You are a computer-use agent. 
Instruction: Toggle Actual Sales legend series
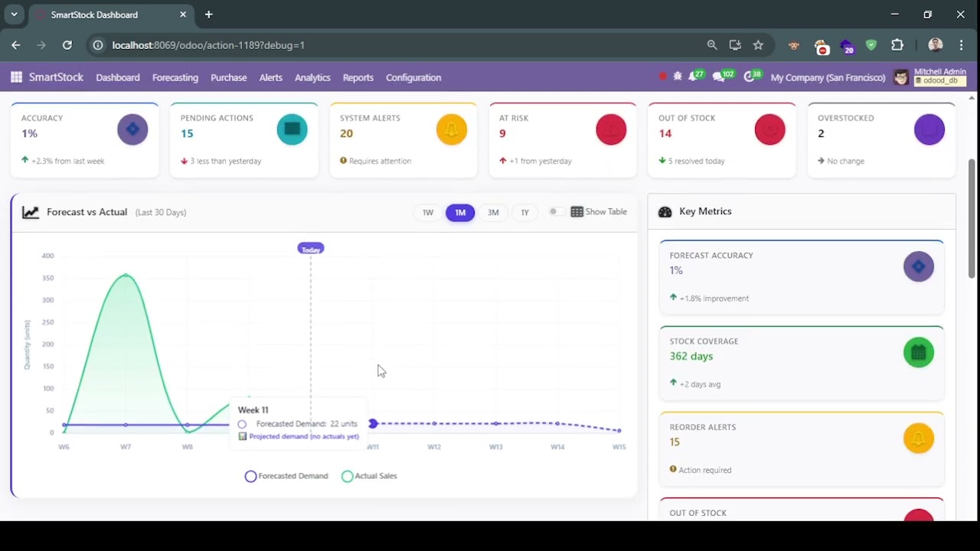coord(369,476)
